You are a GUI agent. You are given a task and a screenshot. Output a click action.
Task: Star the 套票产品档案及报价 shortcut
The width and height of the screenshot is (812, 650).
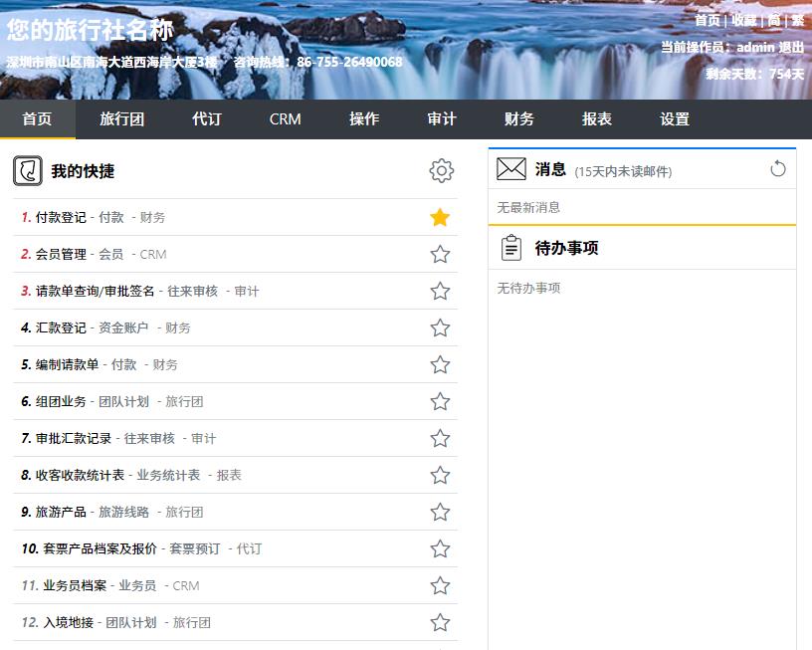coord(440,548)
